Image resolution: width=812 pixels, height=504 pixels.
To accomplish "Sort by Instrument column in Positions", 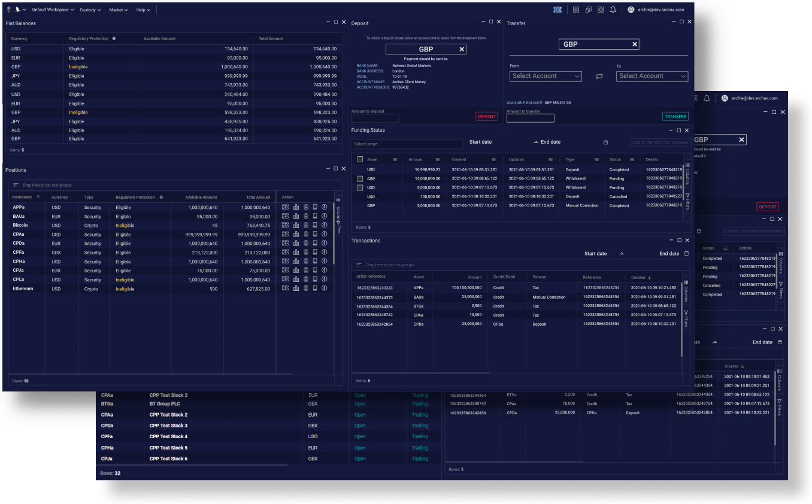I will click(26, 197).
